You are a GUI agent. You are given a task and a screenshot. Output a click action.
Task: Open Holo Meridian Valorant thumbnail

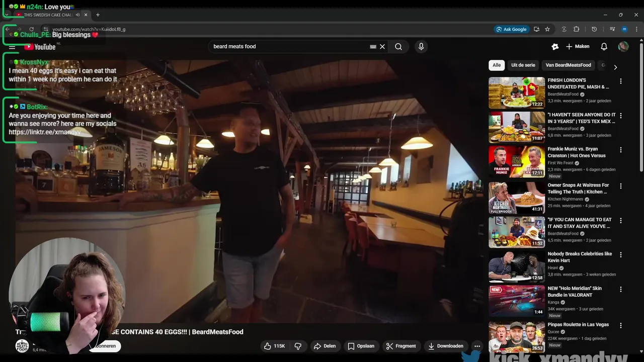517,301
